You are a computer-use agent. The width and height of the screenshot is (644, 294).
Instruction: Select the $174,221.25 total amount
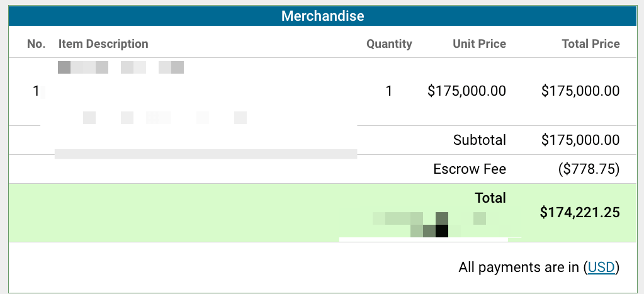coord(580,213)
